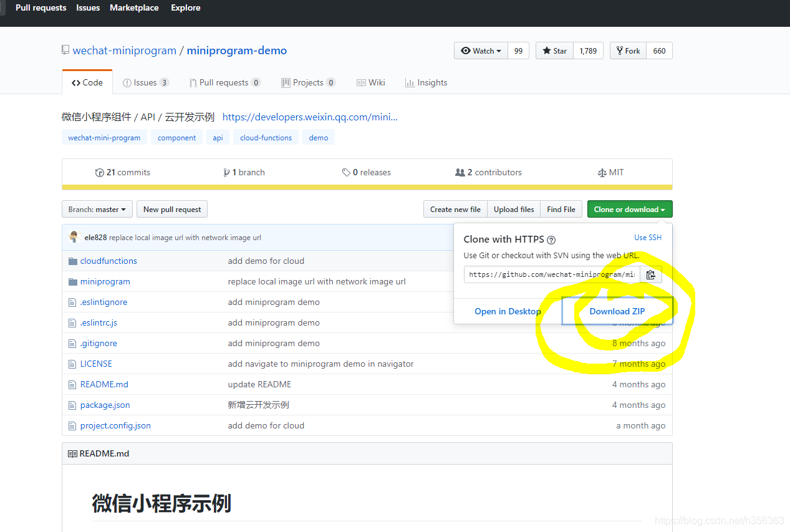Click the .eslintrc.js file icon
The height and width of the screenshot is (532, 790).
(72, 322)
